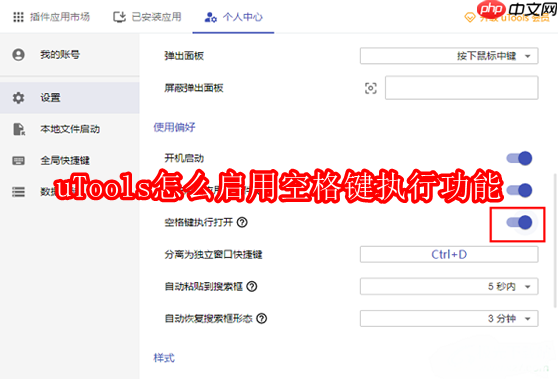
Task: Open 我的账号 in the sidebar
Action: 70,55
